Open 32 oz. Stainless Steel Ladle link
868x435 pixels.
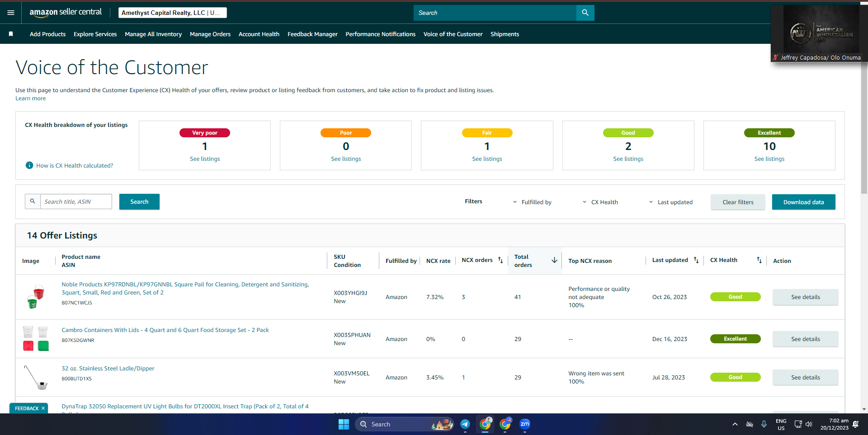(x=108, y=369)
